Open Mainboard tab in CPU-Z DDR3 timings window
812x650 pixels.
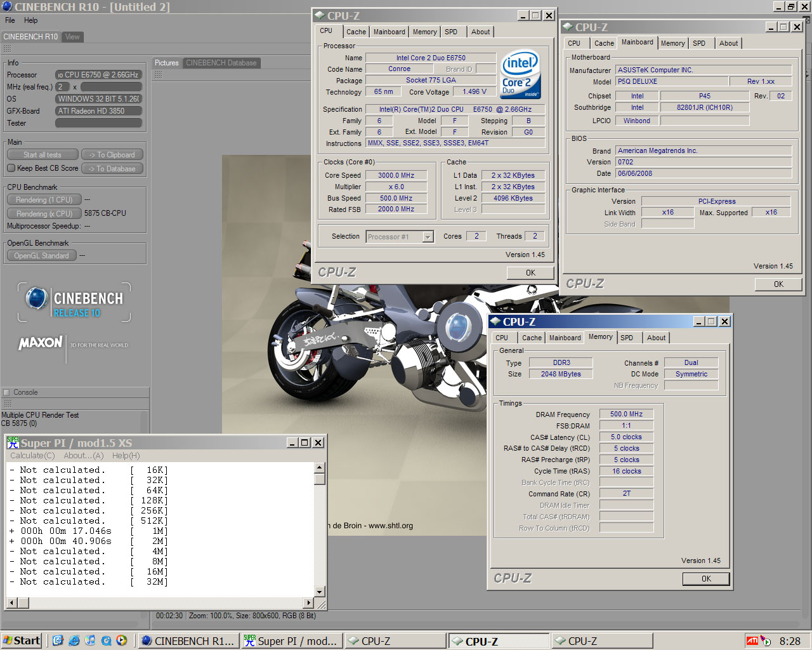(565, 338)
